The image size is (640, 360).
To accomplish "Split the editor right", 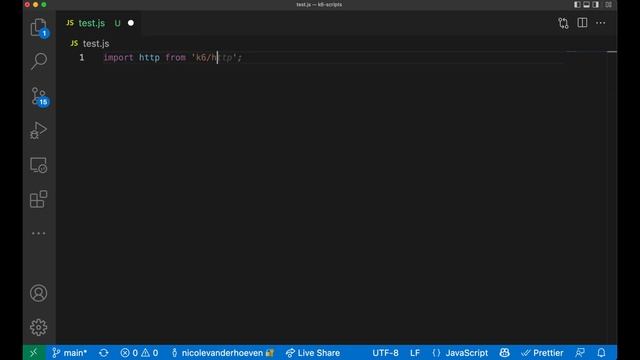I will 582,23.
